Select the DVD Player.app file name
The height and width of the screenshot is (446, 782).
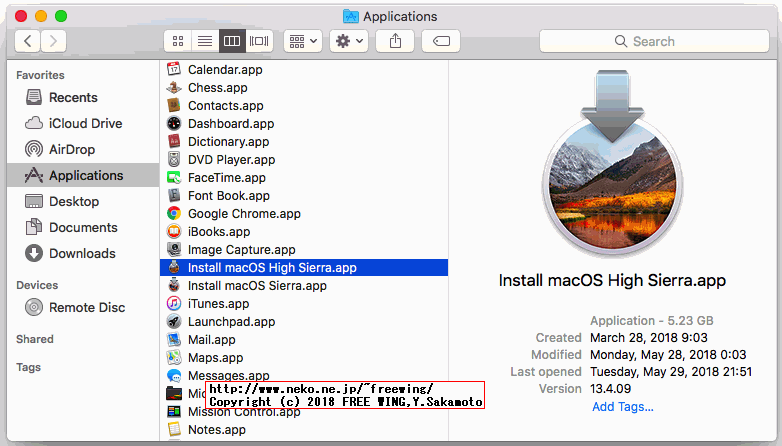(231, 160)
